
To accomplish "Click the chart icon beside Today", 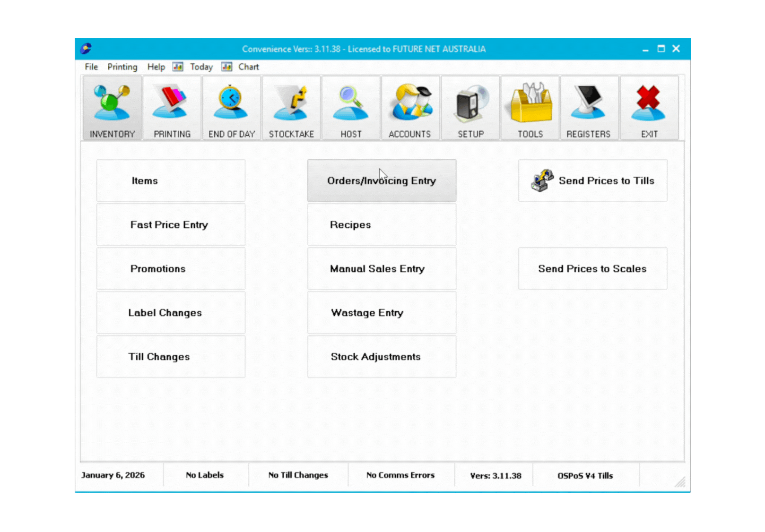I will [178, 67].
